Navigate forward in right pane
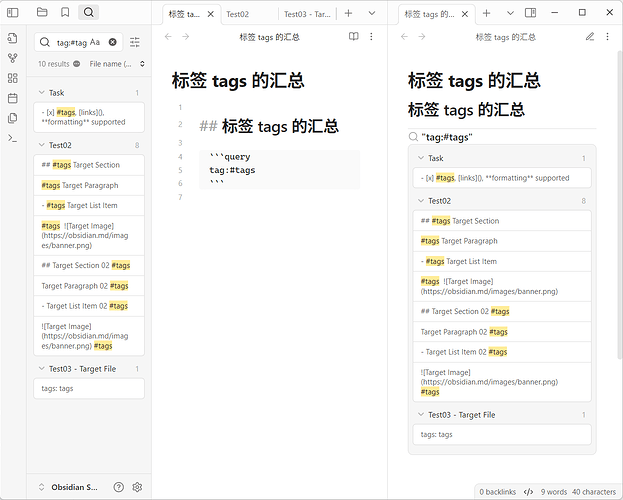 coord(422,37)
